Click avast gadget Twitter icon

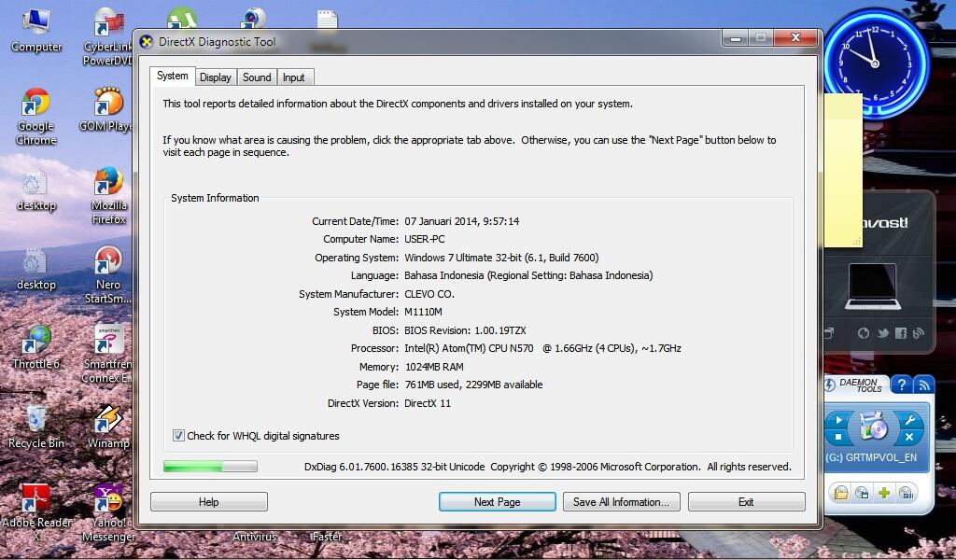coord(883,333)
